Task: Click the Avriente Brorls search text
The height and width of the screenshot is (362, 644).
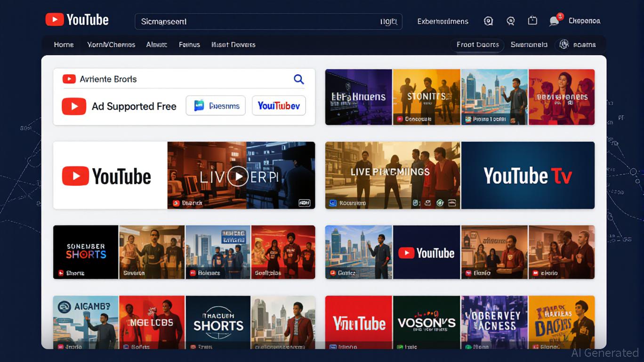Action: [x=108, y=79]
